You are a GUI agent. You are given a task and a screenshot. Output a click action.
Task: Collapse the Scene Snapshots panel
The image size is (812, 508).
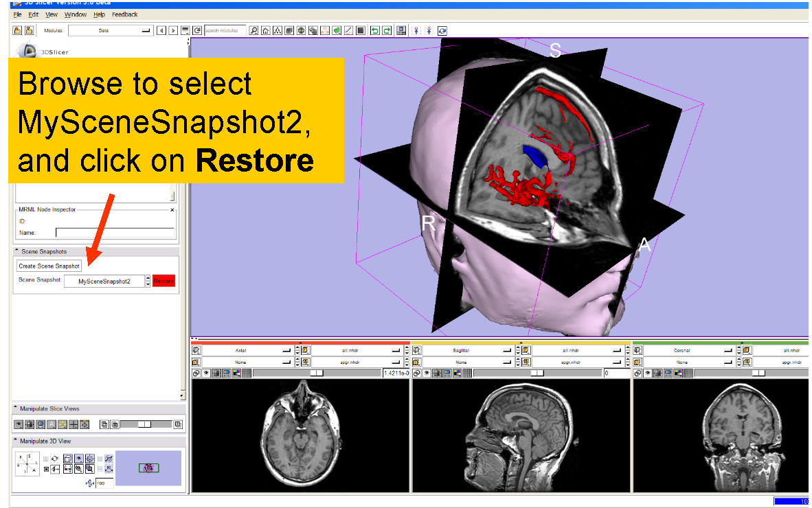(16, 251)
